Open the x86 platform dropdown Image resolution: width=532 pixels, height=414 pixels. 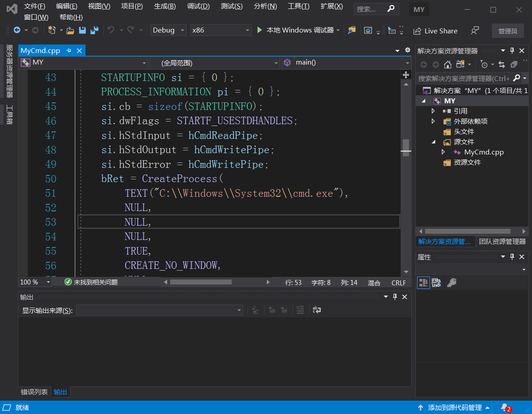coord(221,30)
